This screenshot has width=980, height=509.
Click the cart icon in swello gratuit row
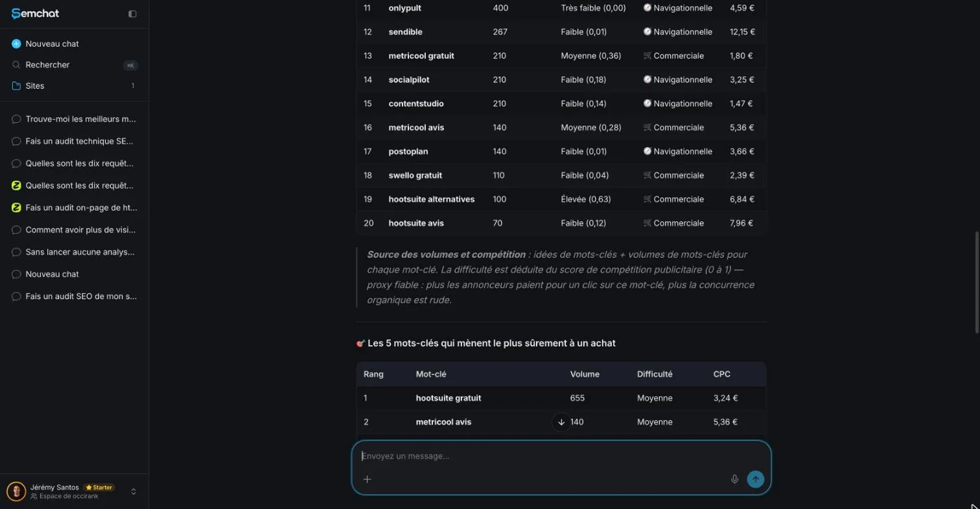pos(647,175)
